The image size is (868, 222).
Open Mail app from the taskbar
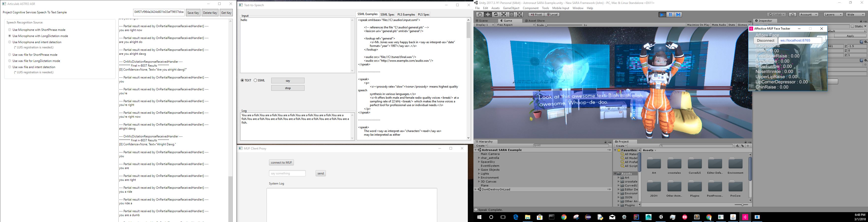612,217
